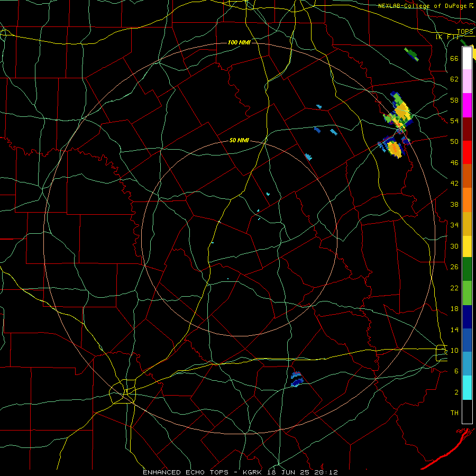Click the "NEXLAB-College of DuPage" header text
Screen dimensions: 476x476
tap(422, 6)
